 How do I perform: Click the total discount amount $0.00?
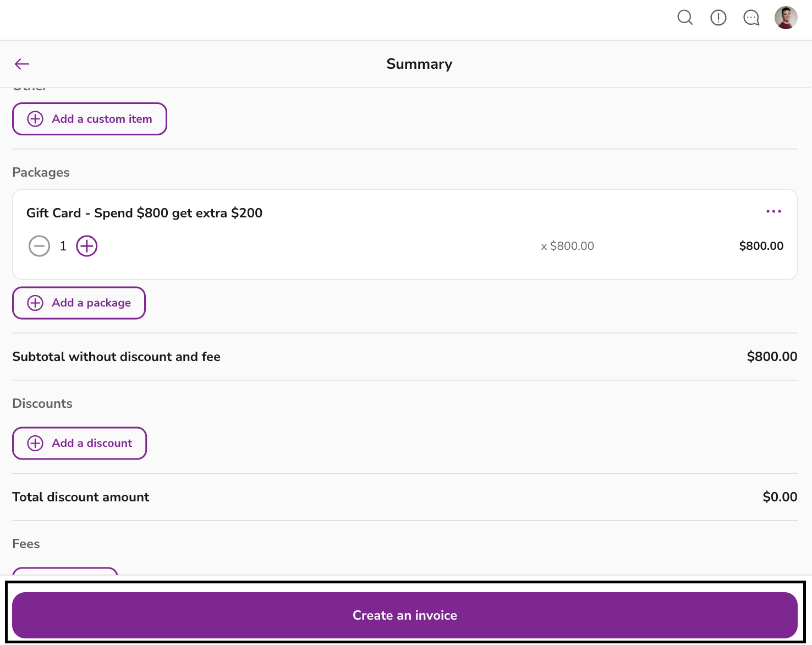pyautogui.click(x=780, y=497)
